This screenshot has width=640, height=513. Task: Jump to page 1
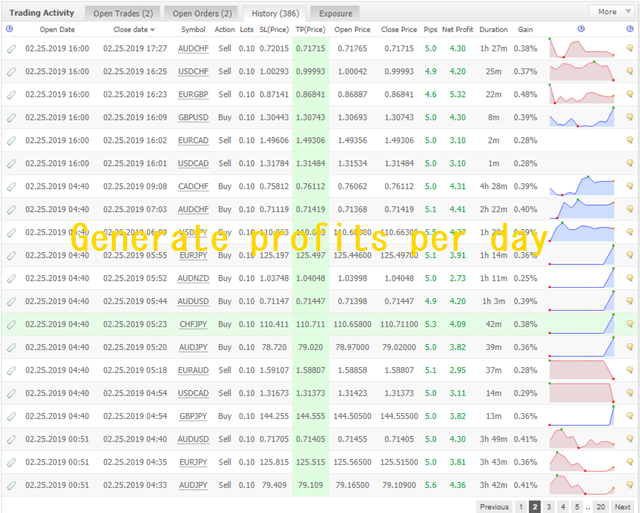521,507
